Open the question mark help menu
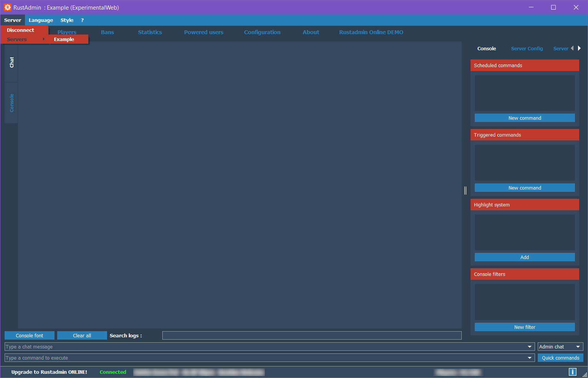This screenshot has width=588, height=378. [x=82, y=20]
